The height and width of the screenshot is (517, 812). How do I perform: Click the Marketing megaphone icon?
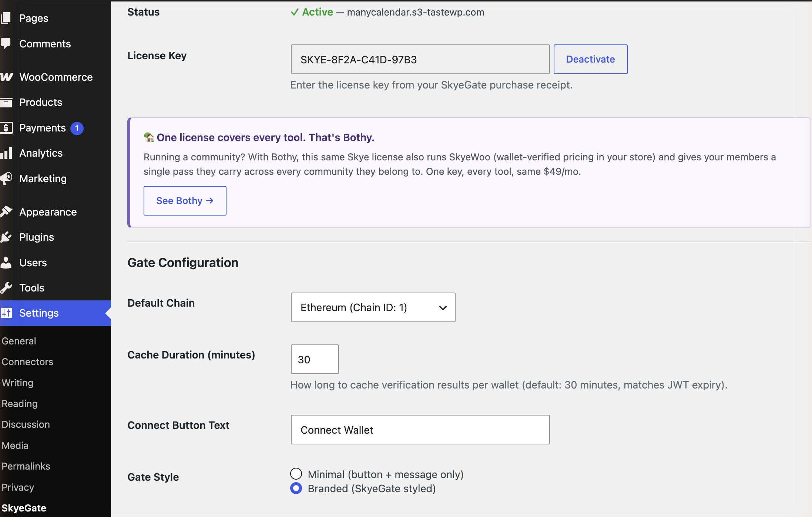click(x=6, y=179)
